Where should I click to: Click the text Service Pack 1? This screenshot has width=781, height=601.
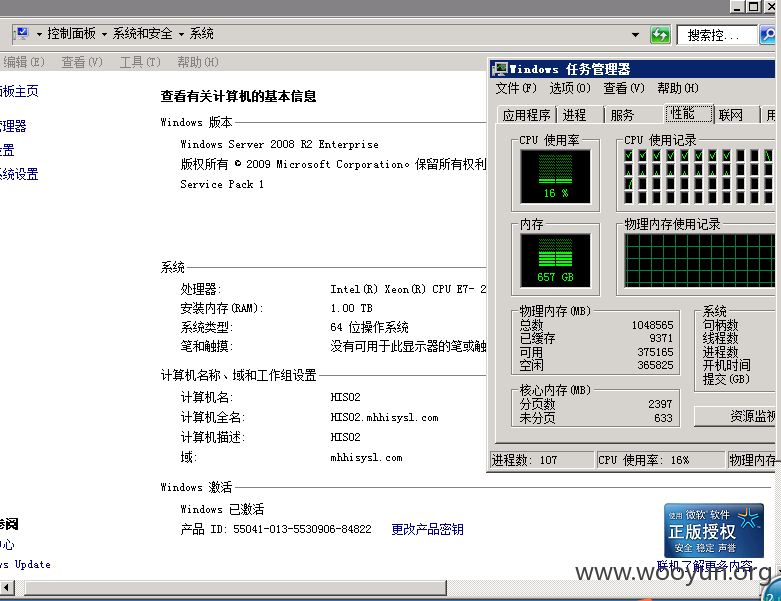222,184
